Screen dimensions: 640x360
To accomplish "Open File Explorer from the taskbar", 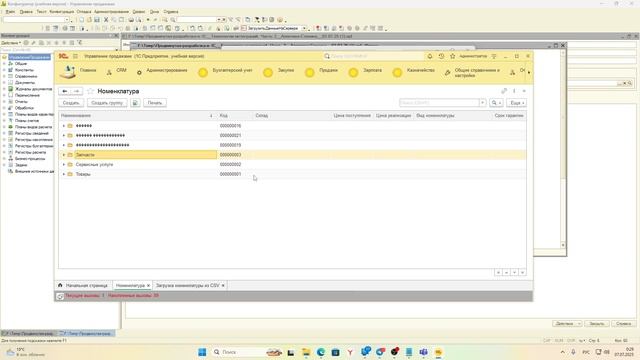I will point(306,352).
